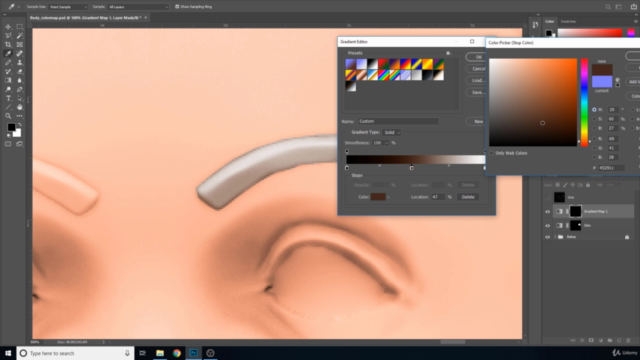
Task: Select the Pen tool
Action: pos(20,89)
